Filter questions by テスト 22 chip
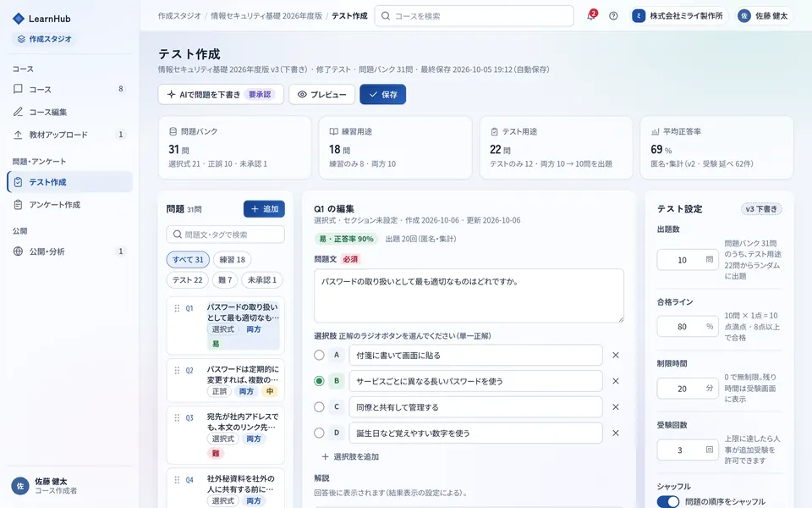The width and height of the screenshot is (812, 508). tap(187, 280)
